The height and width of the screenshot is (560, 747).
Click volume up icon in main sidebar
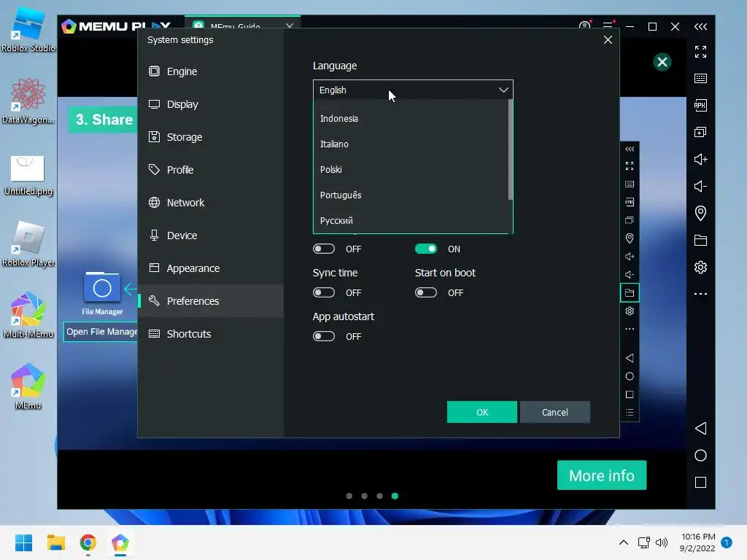tap(700, 159)
